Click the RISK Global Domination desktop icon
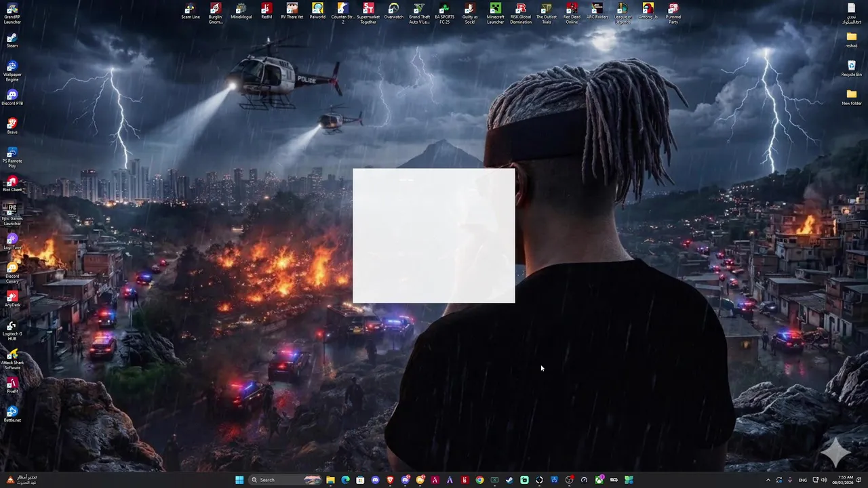 click(x=521, y=14)
